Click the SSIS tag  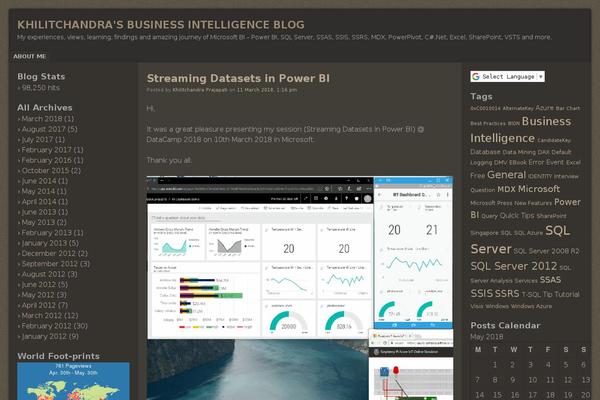481,294
